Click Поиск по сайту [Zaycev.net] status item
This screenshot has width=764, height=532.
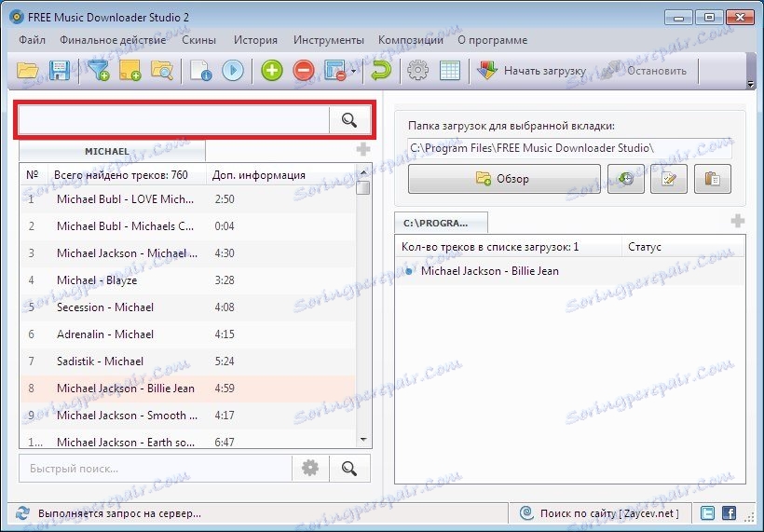point(600,513)
